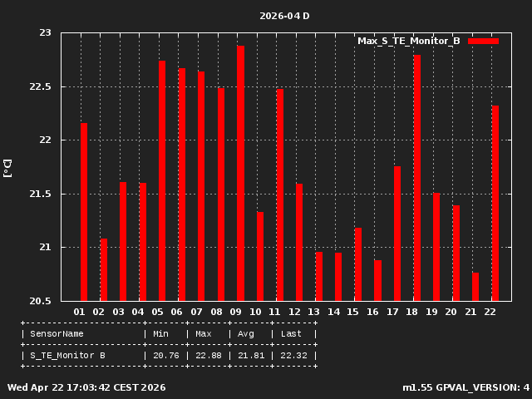
Task: Click x-axis label 19
Action: coord(431,312)
